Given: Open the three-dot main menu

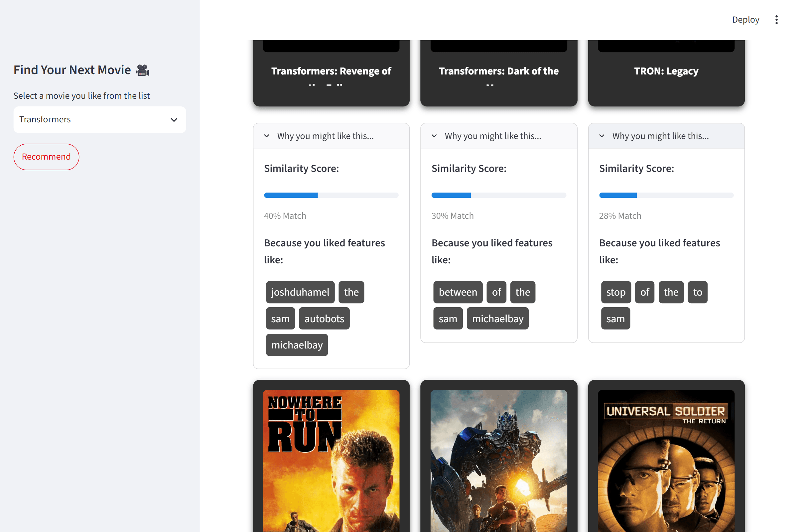Looking at the screenshot, I should pos(776,20).
